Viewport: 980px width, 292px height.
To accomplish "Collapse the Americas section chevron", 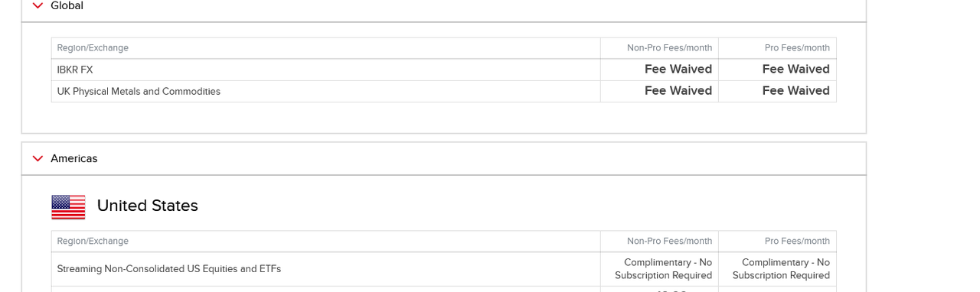I will click(38, 158).
